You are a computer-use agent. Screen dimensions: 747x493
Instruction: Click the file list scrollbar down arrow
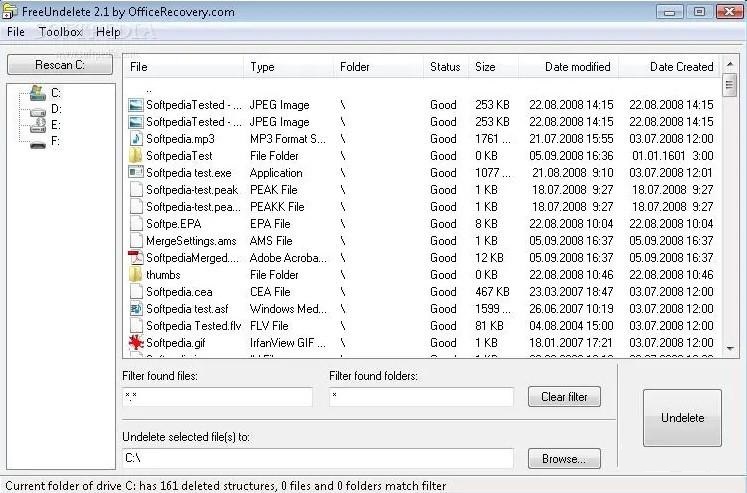[729, 347]
